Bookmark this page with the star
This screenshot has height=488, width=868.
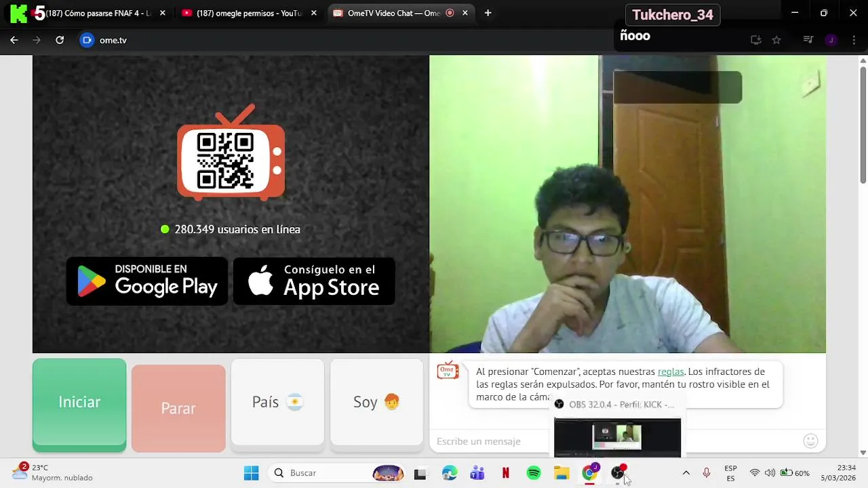776,40
